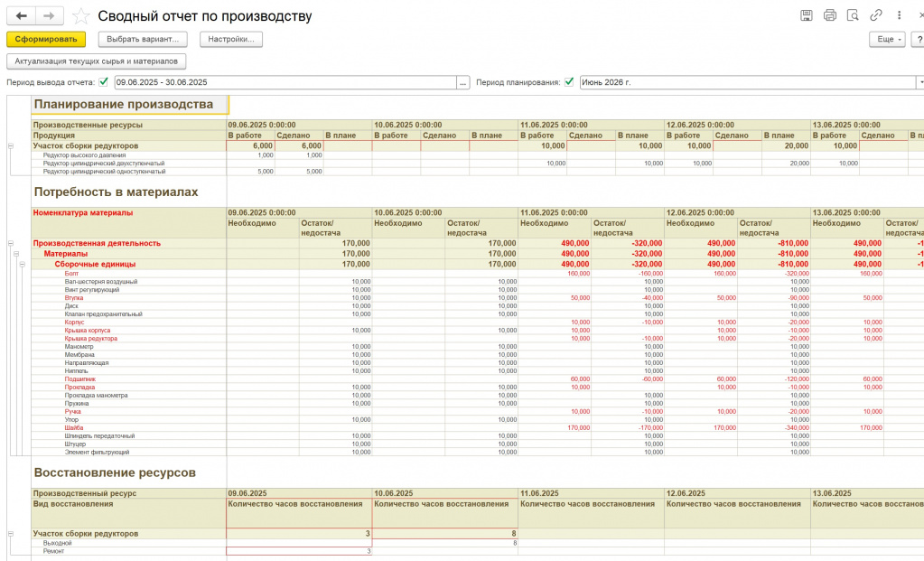Add report to favorites with the star
The width and height of the screenshot is (924, 561).
coord(80,16)
